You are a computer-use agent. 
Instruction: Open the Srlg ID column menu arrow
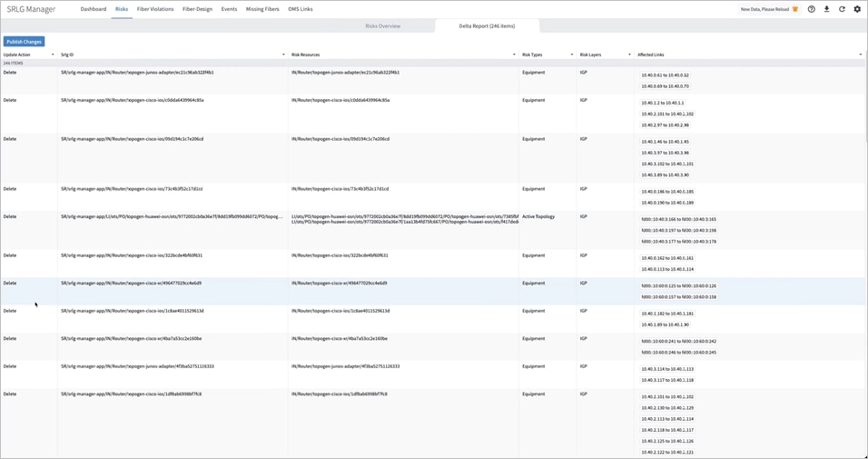pyautogui.click(x=283, y=55)
